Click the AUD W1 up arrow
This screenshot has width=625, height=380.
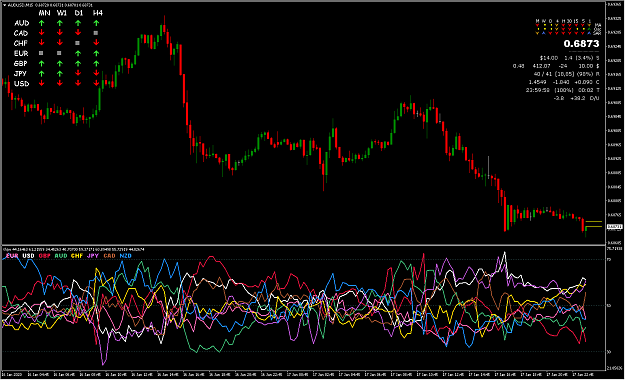tap(60, 23)
